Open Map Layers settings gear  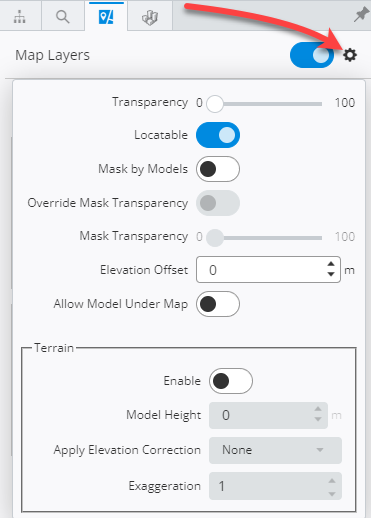click(350, 55)
